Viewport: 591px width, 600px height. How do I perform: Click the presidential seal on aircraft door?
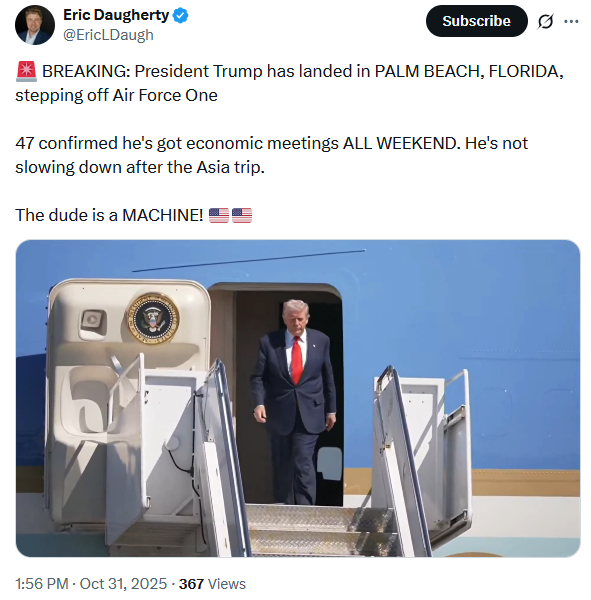[153, 318]
